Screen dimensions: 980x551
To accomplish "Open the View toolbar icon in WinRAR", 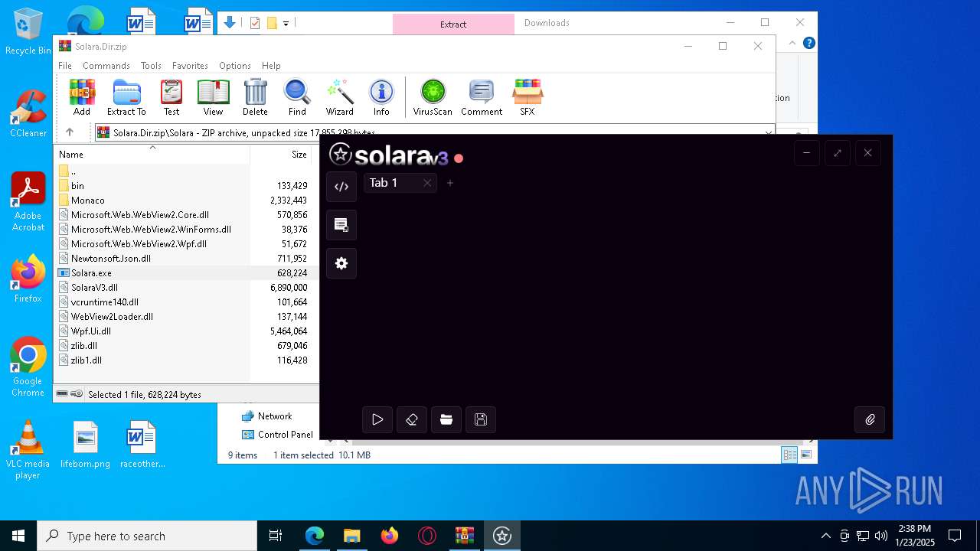I will coord(213,97).
